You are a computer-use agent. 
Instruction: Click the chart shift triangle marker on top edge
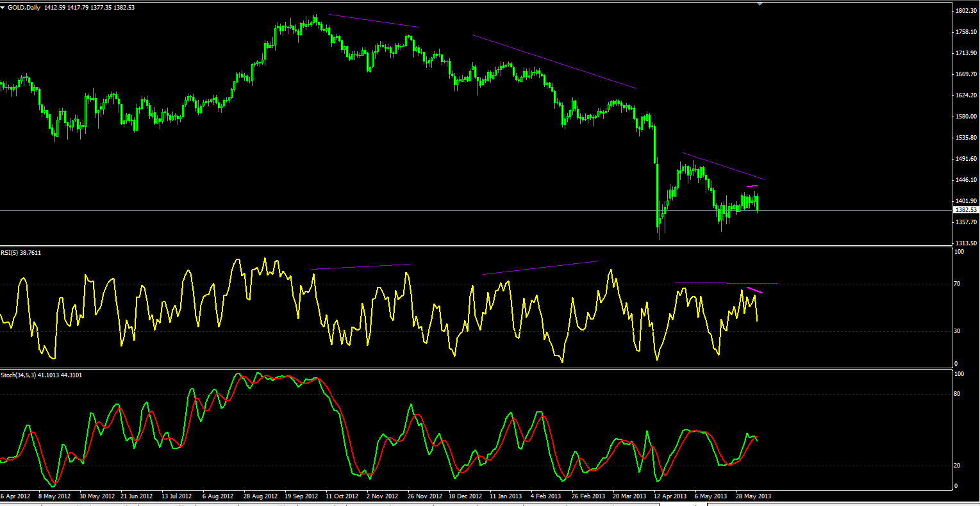760,4
